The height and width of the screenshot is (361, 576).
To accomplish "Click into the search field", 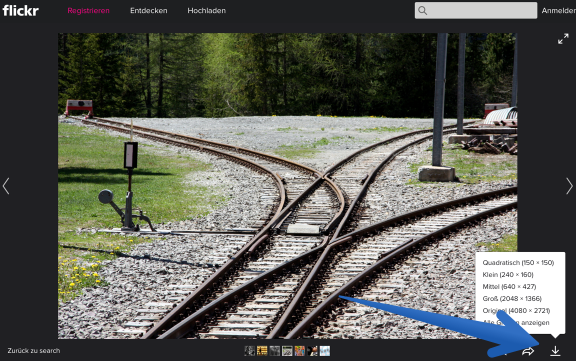I will click(x=476, y=11).
